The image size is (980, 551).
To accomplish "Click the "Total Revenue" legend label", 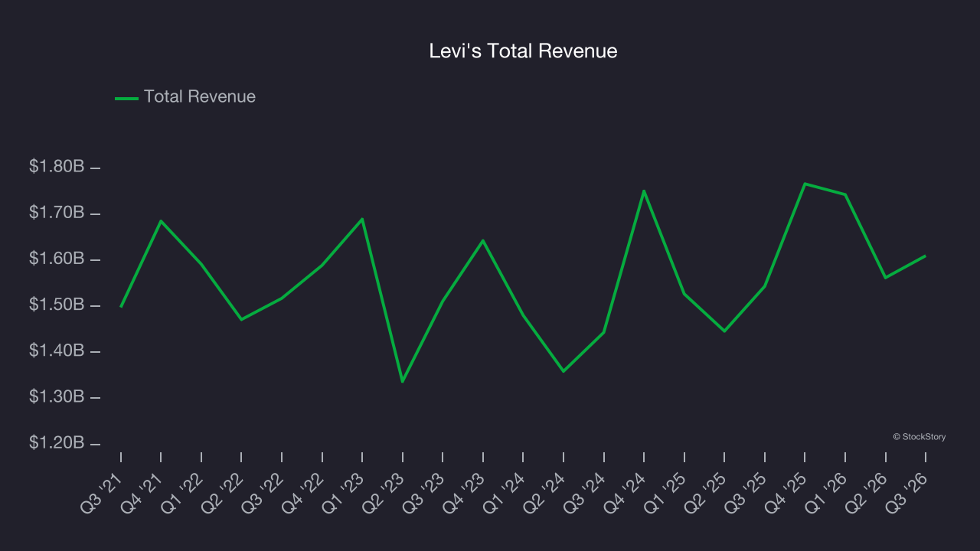I will point(200,97).
